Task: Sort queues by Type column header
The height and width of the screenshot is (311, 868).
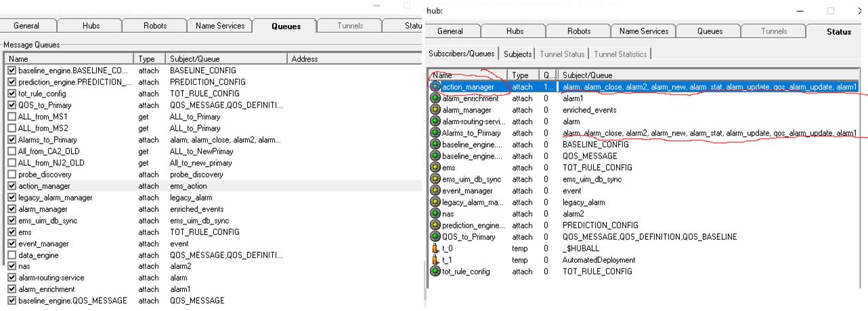Action: click(x=149, y=59)
